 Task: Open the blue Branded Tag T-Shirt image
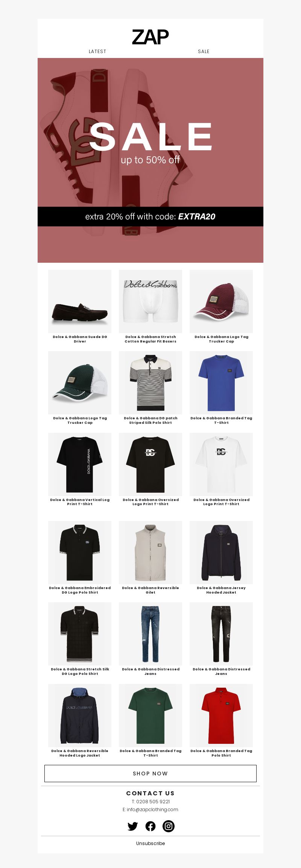pyautogui.click(x=221, y=383)
